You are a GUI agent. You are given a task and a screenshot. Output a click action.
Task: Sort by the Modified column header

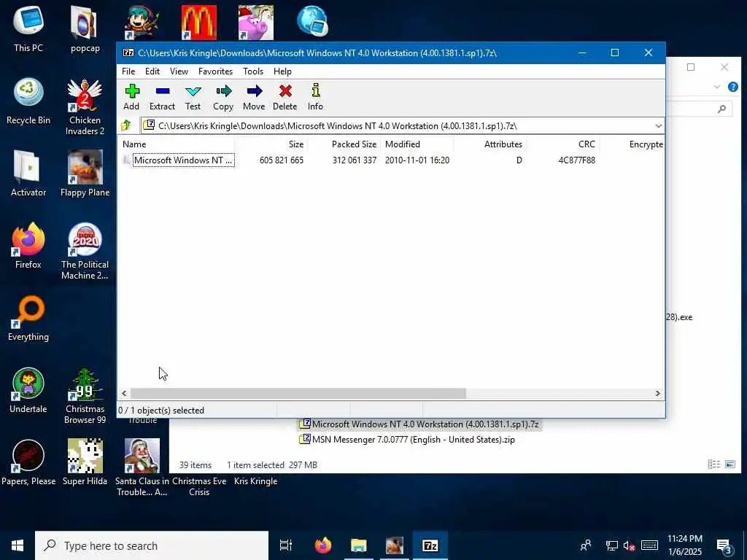tap(417, 144)
